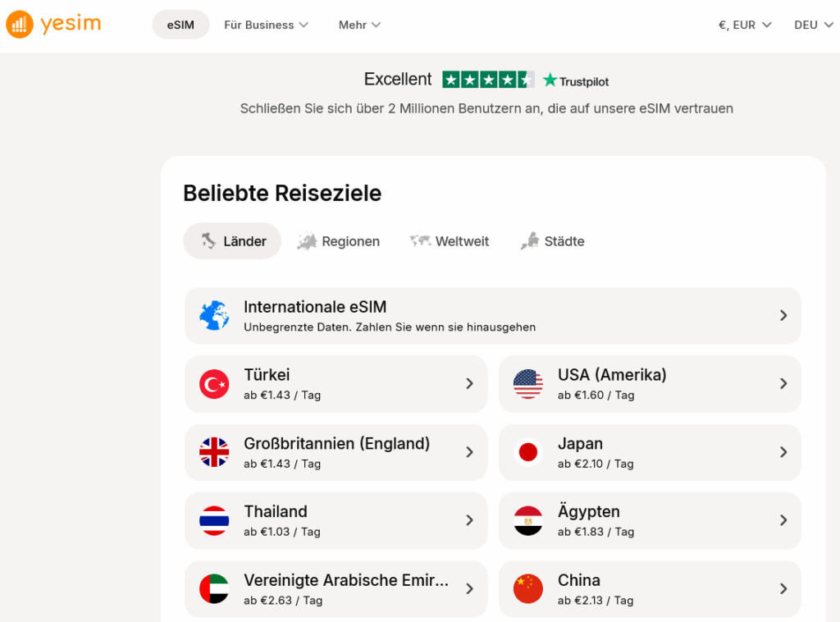This screenshot has height=622, width=840.
Task: Click the Japan flag icon
Action: tap(527, 452)
